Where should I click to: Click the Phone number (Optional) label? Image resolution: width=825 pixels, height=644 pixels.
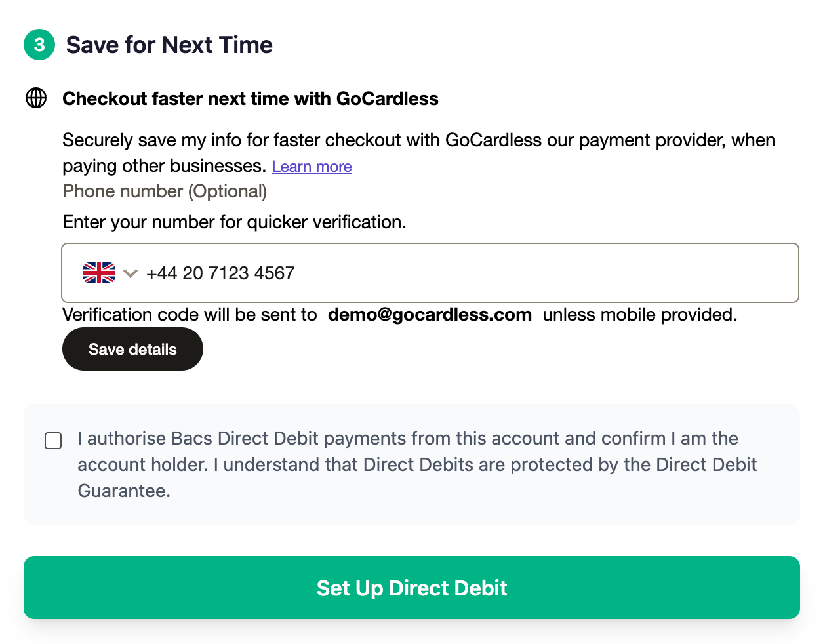(x=165, y=191)
